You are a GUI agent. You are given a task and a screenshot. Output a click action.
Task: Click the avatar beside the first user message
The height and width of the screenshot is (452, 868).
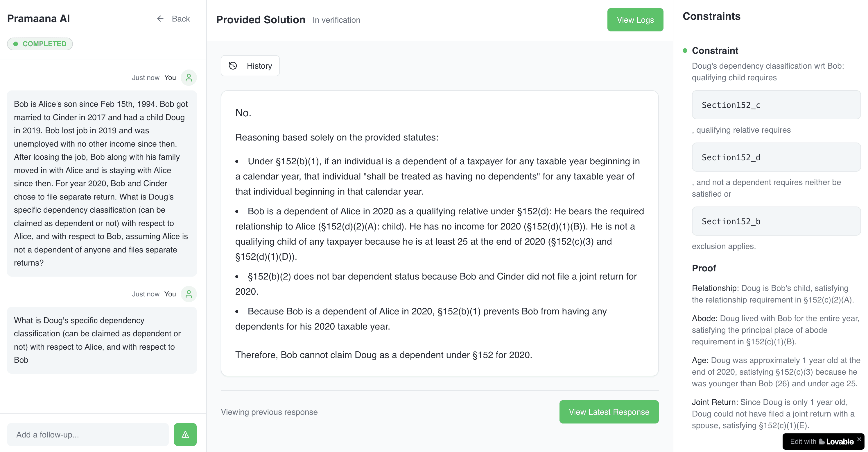pos(189,78)
